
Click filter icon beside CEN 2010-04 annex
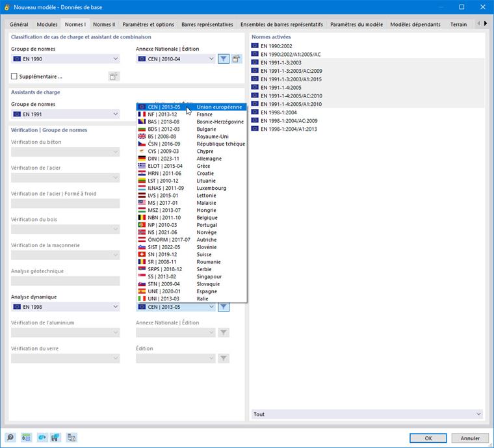coord(224,59)
